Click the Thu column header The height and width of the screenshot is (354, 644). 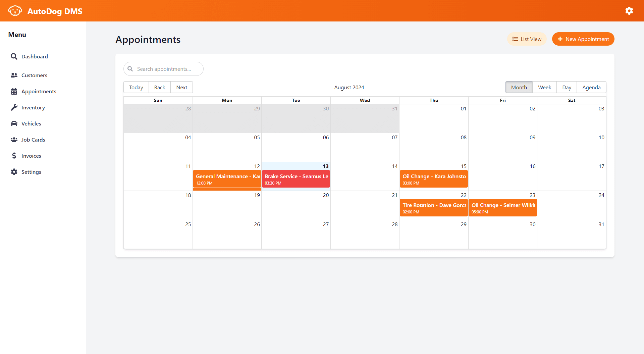click(434, 100)
